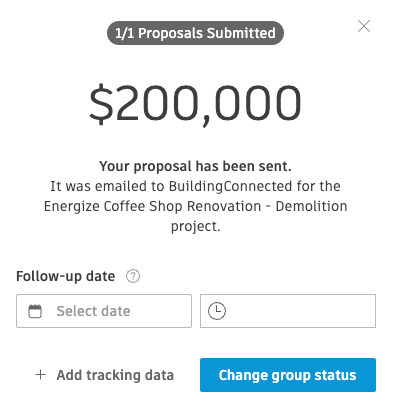Click the calendar icon in date field
Image resolution: width=394 pixels, height=414 pixels.
click(35, 311)
